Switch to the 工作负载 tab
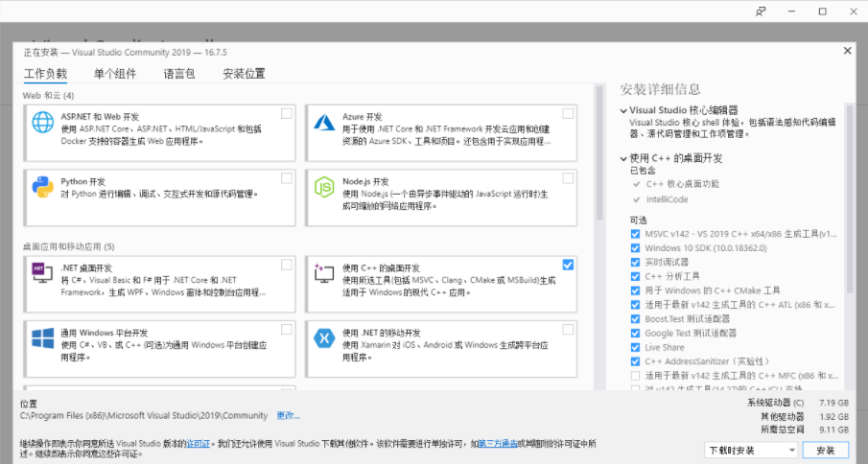 click(x=45, y=74)
